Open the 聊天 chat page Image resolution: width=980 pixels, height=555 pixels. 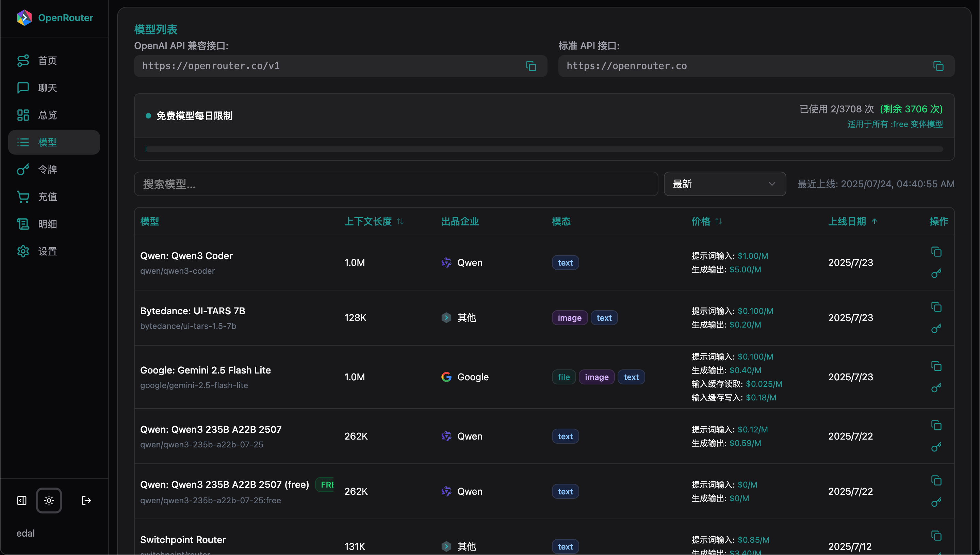(54, 88)
